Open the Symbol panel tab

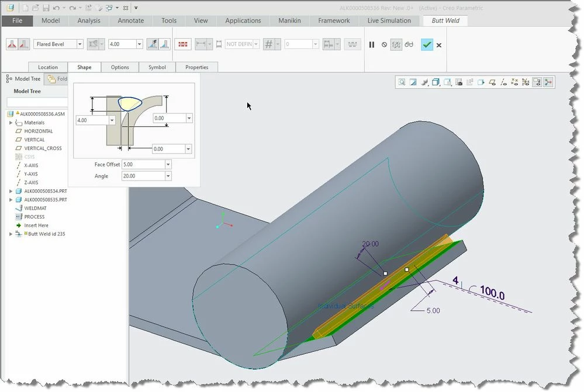point(157,67)
